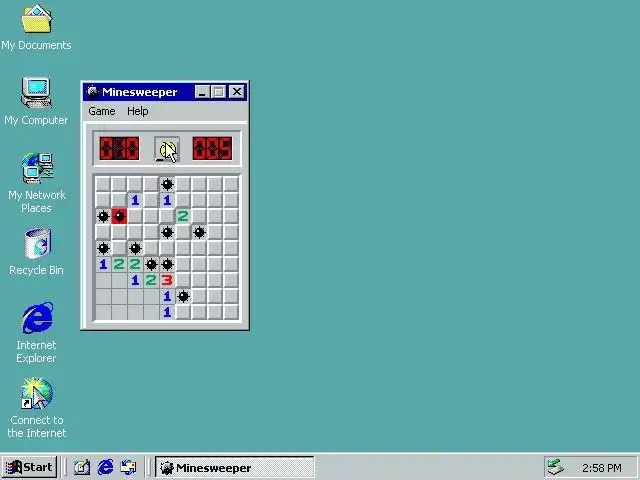Click the mine in the top grid row

click(167, 184)
